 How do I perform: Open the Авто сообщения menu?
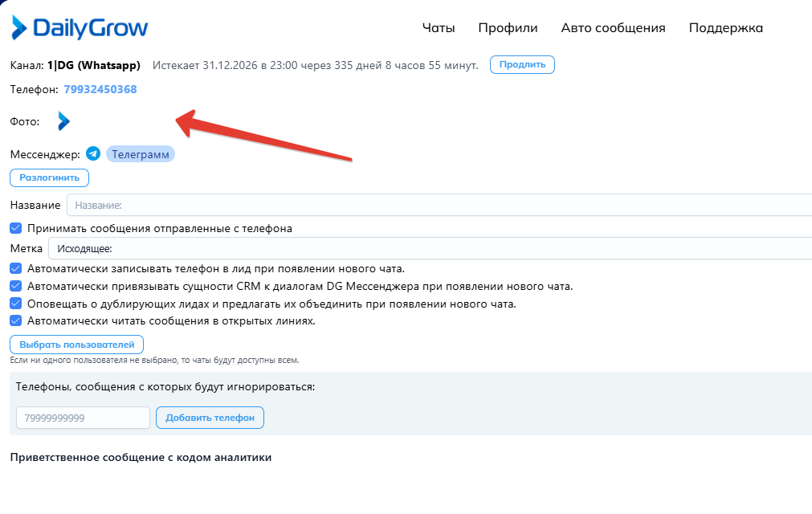[x=613, y=28]
